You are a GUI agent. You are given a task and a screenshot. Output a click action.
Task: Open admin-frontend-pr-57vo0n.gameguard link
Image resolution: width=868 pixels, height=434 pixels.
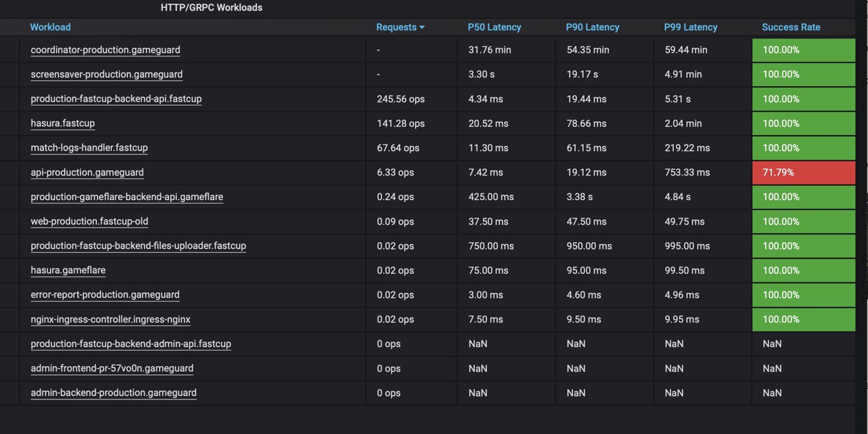112,368
